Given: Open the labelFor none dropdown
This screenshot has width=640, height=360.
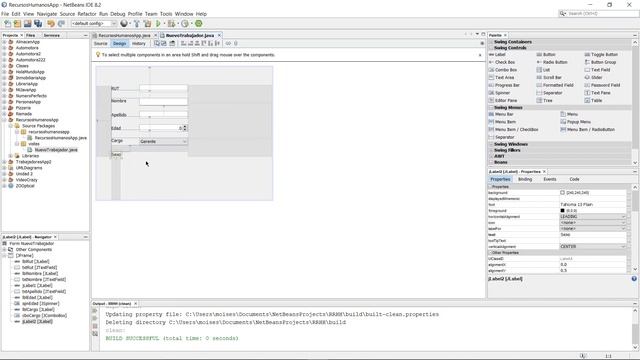Looking at the screenshot, I should pyautogui.click(x=592, y=229).
